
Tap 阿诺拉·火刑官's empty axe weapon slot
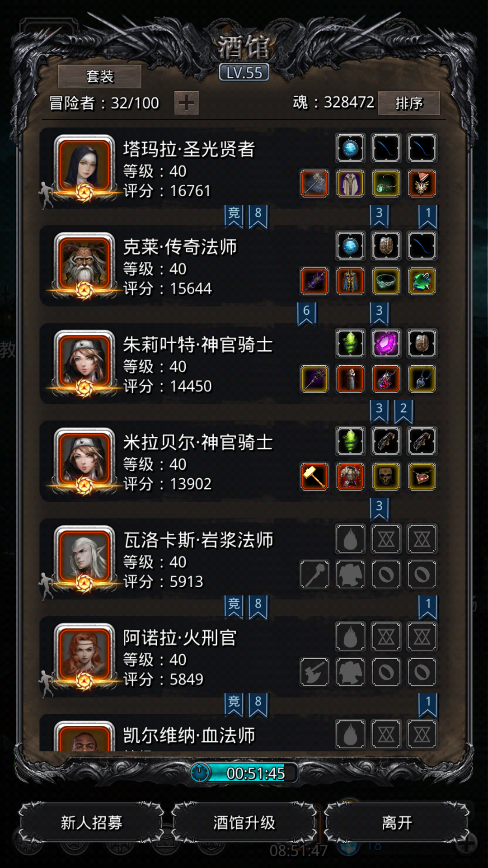(x=314, y=672)
